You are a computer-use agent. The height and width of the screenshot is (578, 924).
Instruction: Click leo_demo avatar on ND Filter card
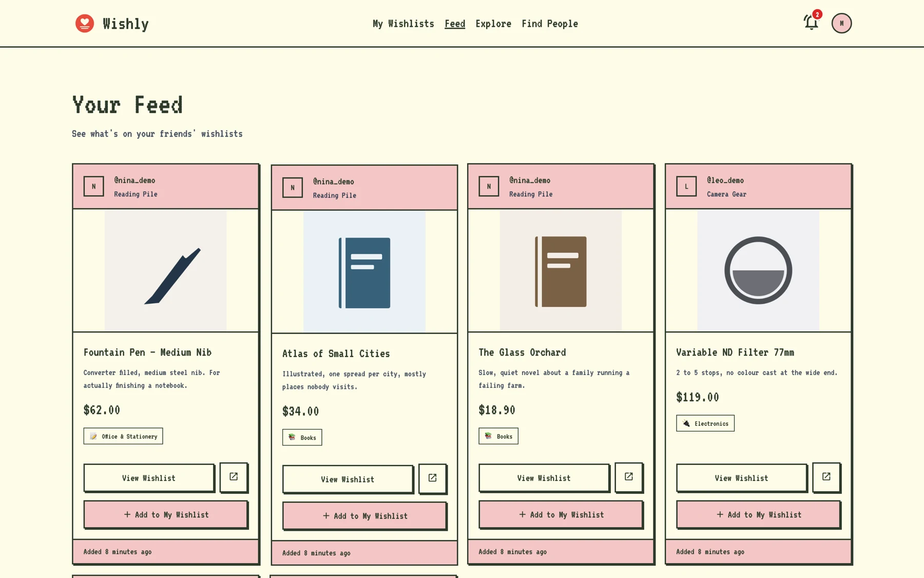pos(686,187)
